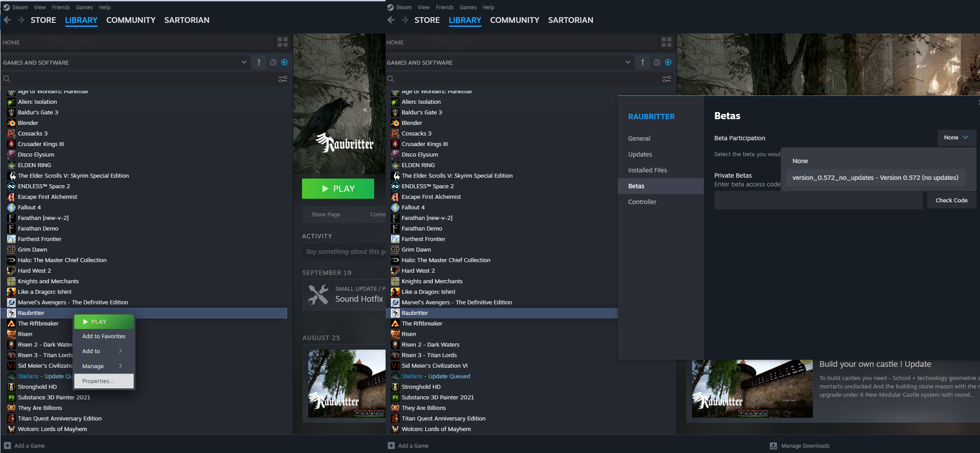The image size is (980, 453).
Task: Click the Add a Game plus icon, left window
Action: click(x=7, y=446)
